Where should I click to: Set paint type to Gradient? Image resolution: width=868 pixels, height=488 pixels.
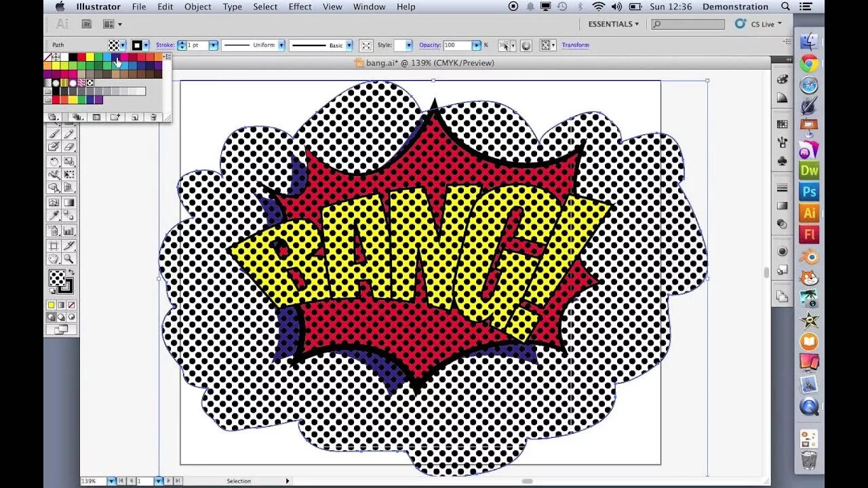click(x=61, y=304)
